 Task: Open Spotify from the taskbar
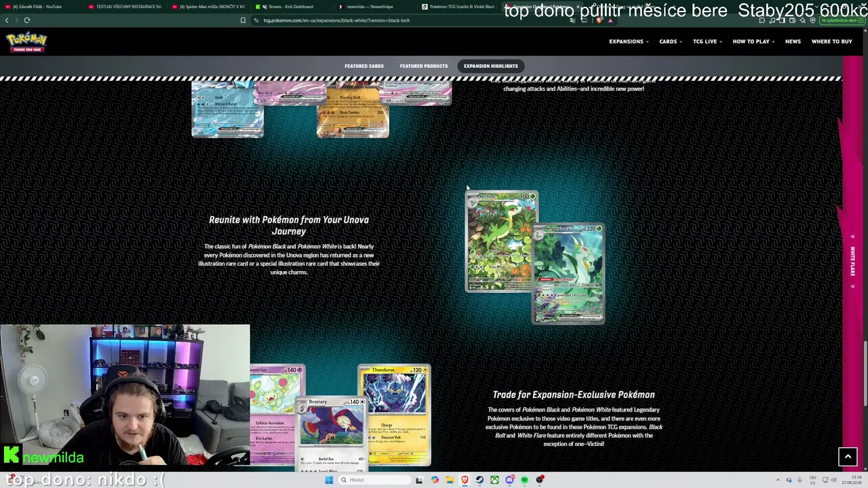click(x=525, y=480)
